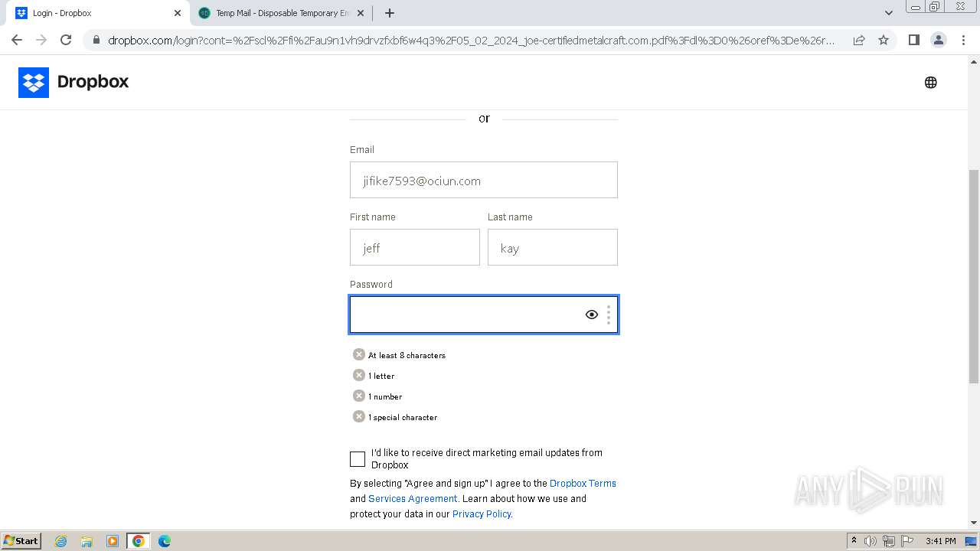Open File Explorer from the taskbar
Viewport: 980px width, 551px height.
pyautogui.click(x=87, y=541)
